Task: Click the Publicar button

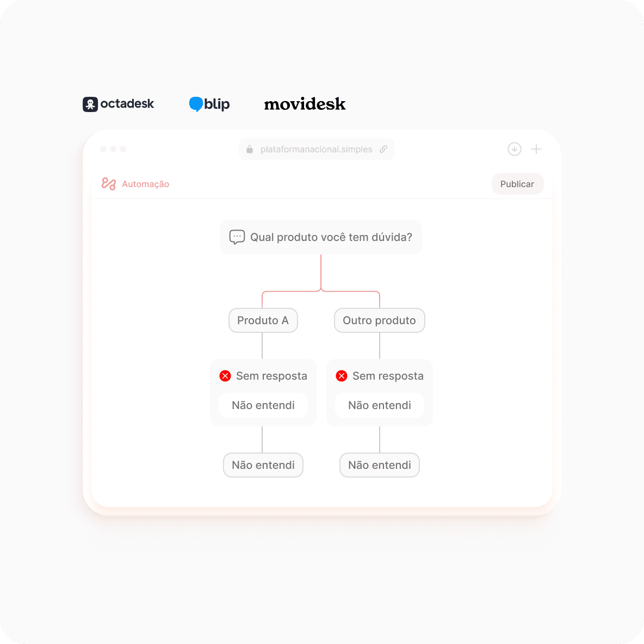Action: [x=517, y=184]
